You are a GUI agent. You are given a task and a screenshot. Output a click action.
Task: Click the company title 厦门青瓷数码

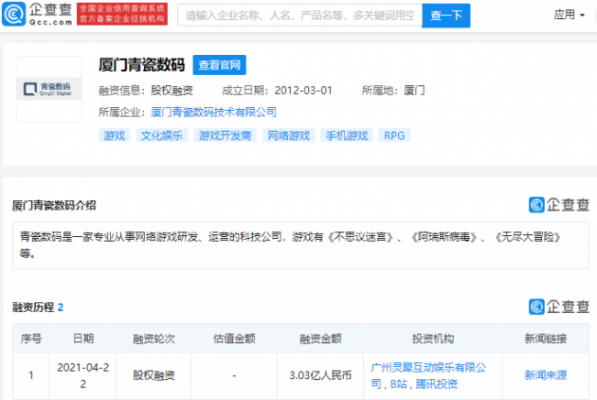(142, 65)
